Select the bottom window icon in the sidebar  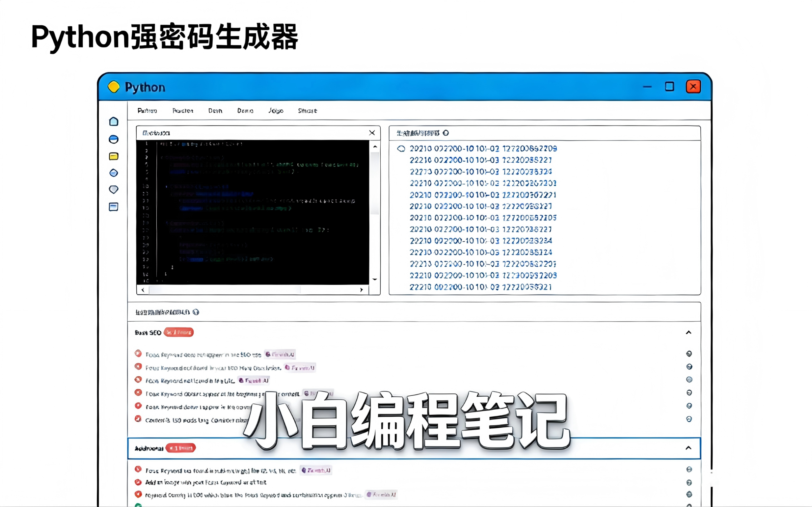pyautogui.click(x=114, y=207)
